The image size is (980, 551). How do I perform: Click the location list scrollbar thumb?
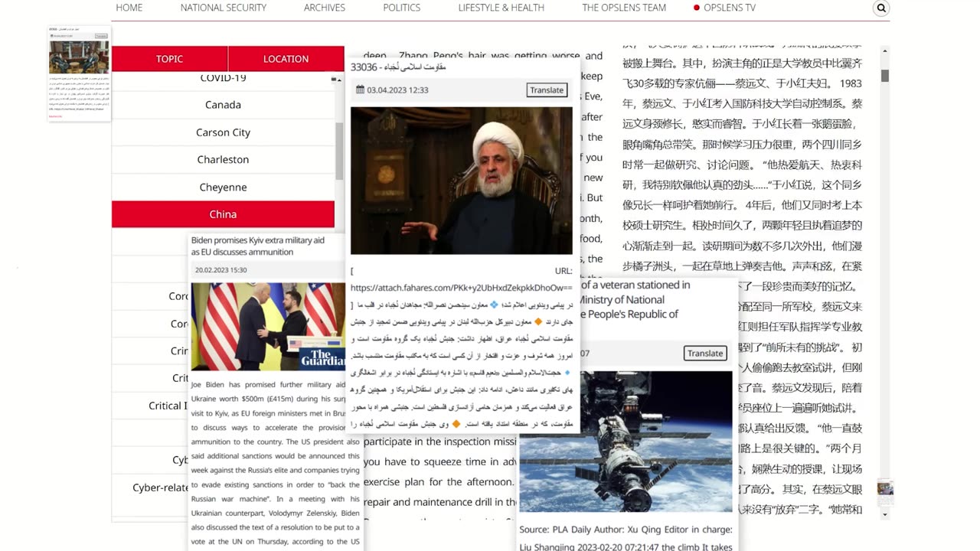pyautogui.click(x=339, y=151)
